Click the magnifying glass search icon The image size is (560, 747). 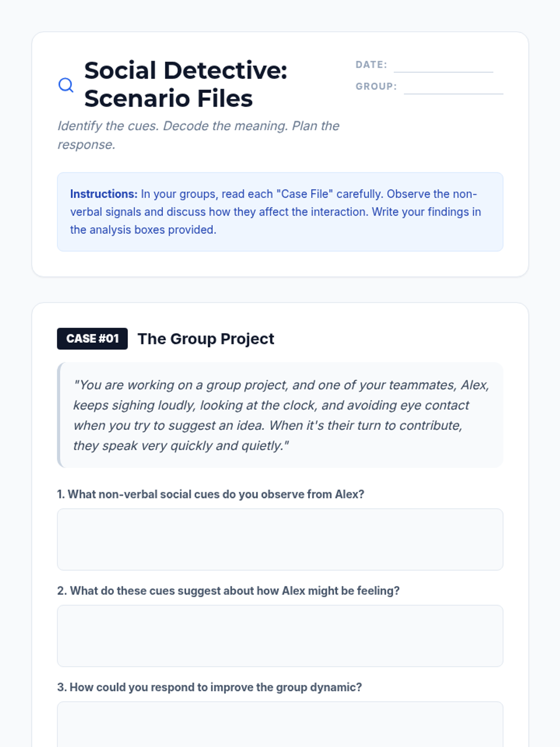pos(66,85)
